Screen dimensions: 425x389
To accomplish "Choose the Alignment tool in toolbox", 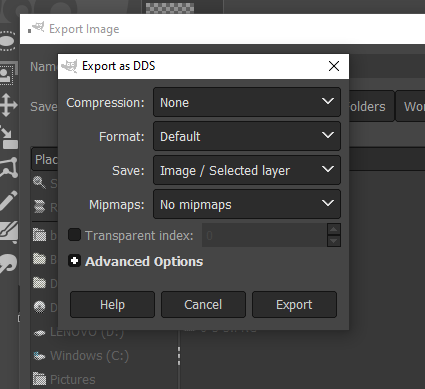I will coord(9,137).
